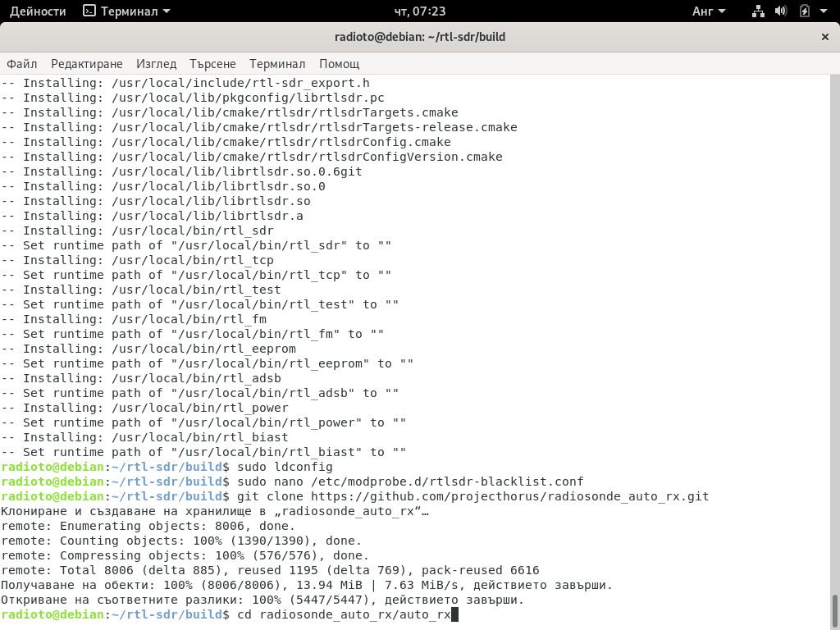Screen dimensions: 840x630
Task: Click 'remote: Enumerating objects: 8006, done.' line
Action: (x=148, y=526)
